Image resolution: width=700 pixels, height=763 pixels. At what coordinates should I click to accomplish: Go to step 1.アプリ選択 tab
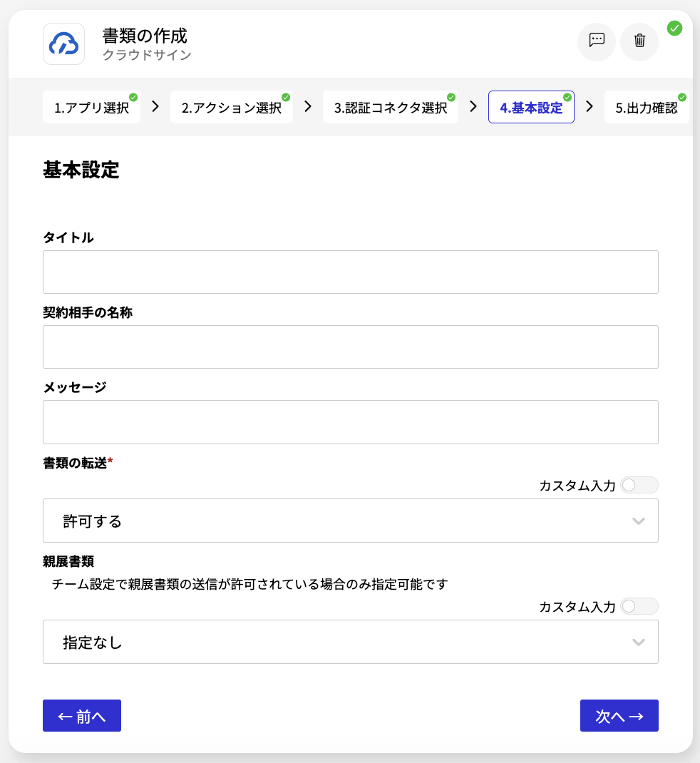coord(91,107)
